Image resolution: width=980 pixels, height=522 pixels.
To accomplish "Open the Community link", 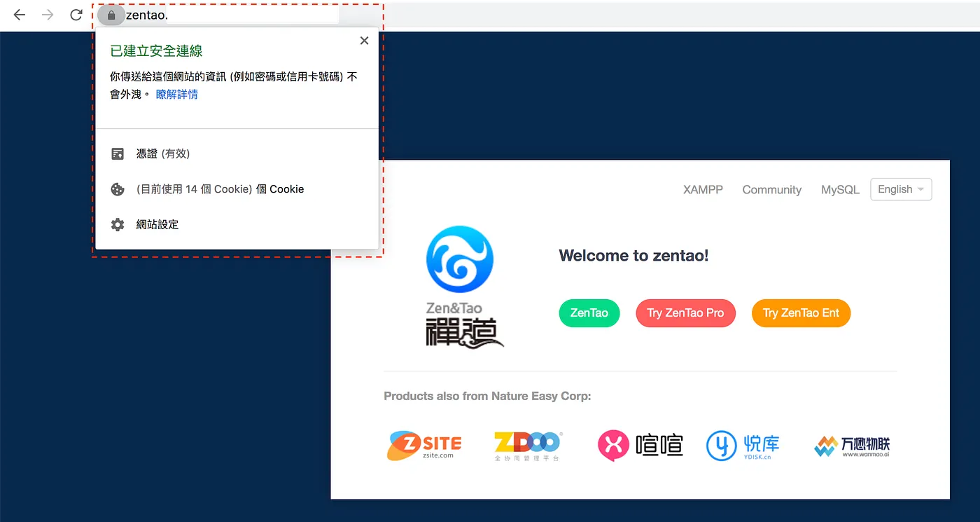I will [x=771, y=190].
